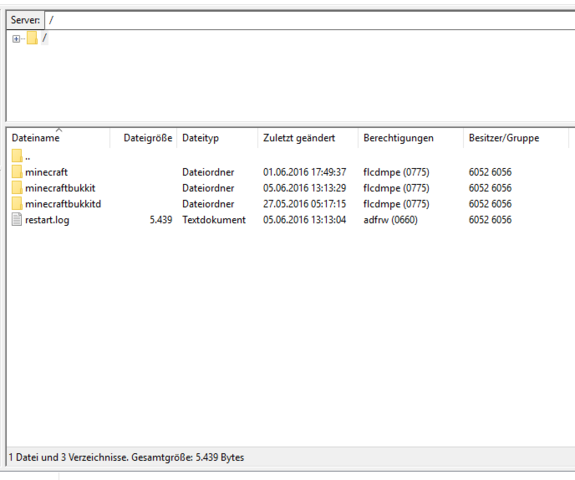Click flcdmpe (0775) in minecraftbukkit row

click(396, 188)
